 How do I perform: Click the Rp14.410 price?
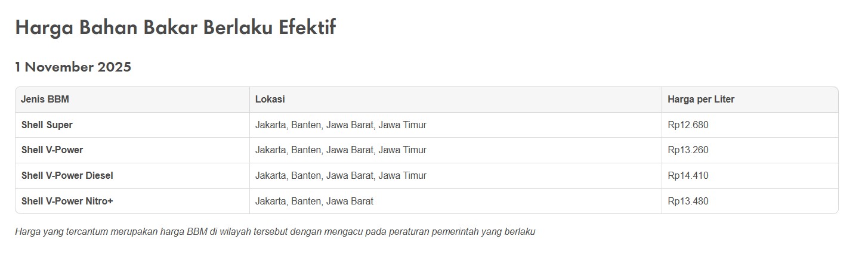[688, 176]
